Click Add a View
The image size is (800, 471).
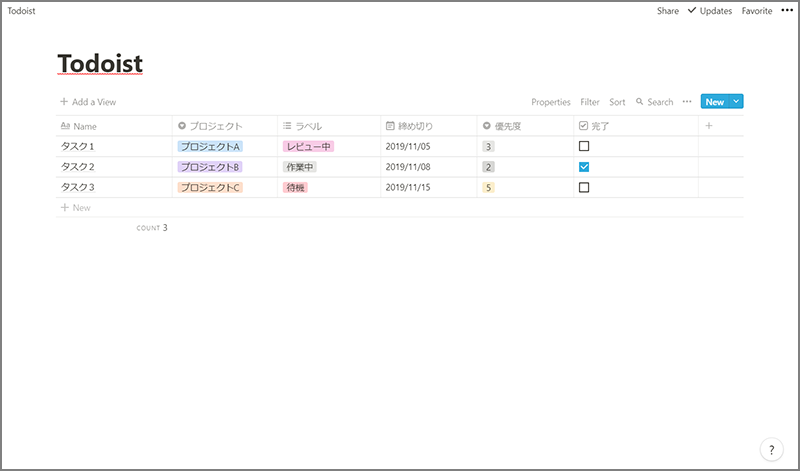pyautogui.click(x=88, y=102)
